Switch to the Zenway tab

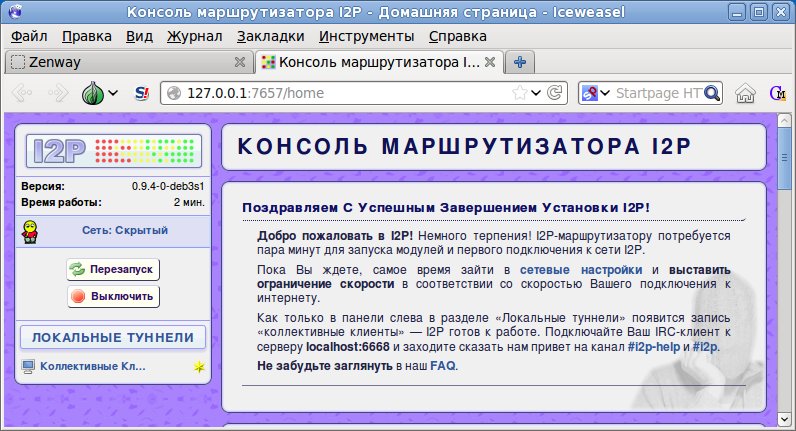coord(127,62)
